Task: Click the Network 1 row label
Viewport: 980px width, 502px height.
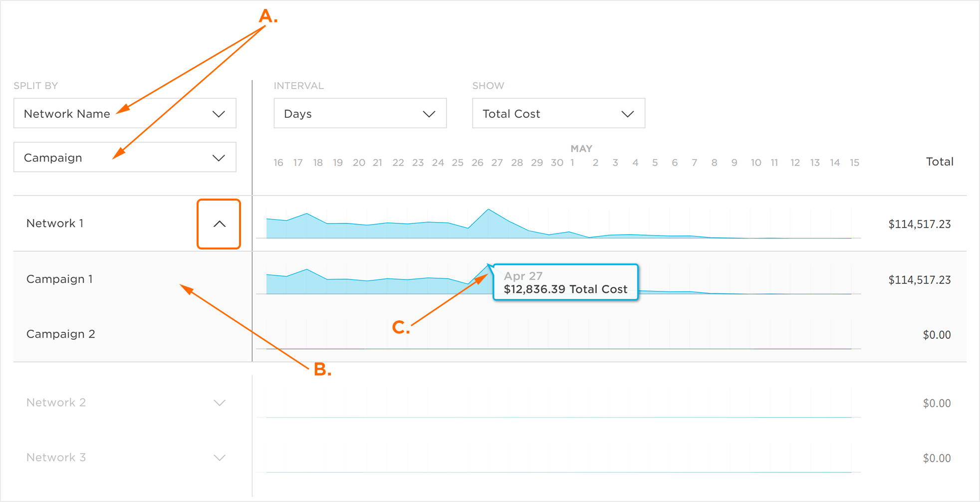Action: pos(55,223)
